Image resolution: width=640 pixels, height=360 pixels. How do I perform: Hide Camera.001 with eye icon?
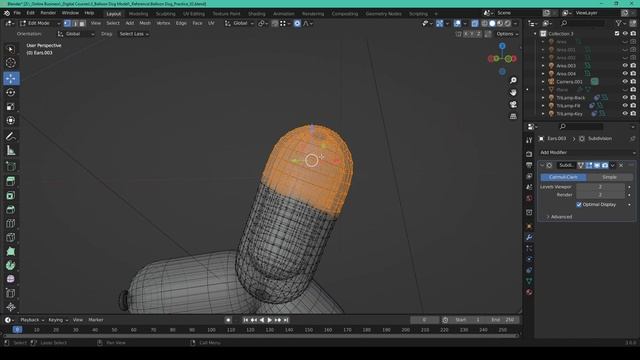[625, 82]
